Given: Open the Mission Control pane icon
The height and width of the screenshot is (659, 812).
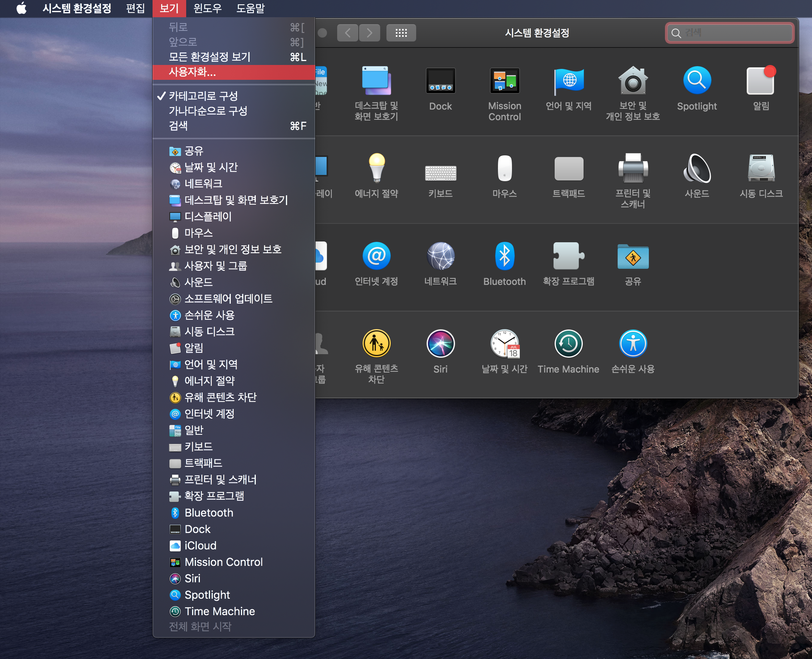Looking at the screenshot, I should point(504,81).
